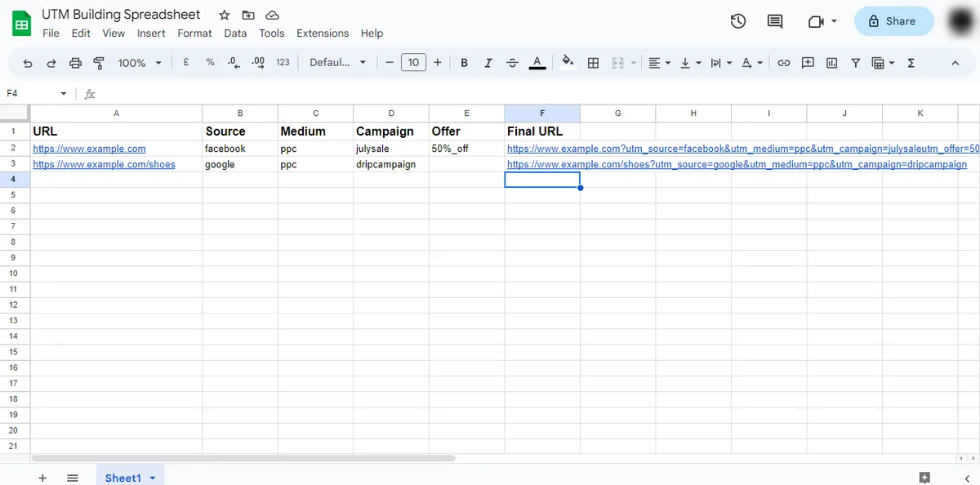
Task: Apply strikethrough formatting
Action: 512,62
